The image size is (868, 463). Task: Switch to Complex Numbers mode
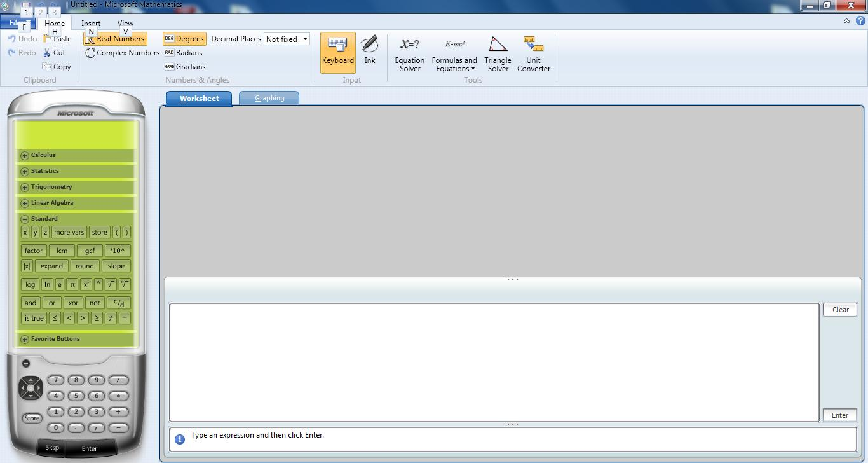pos(122,53)
